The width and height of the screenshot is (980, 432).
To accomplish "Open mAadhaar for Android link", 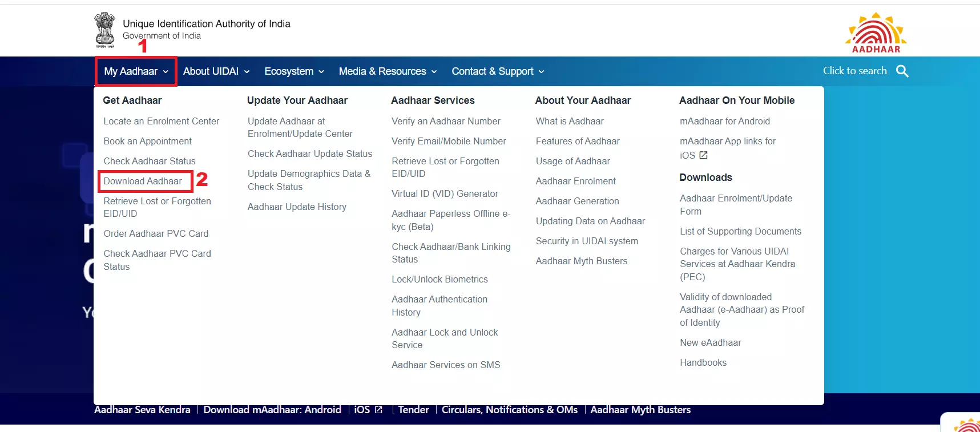I will coord(724,121).
